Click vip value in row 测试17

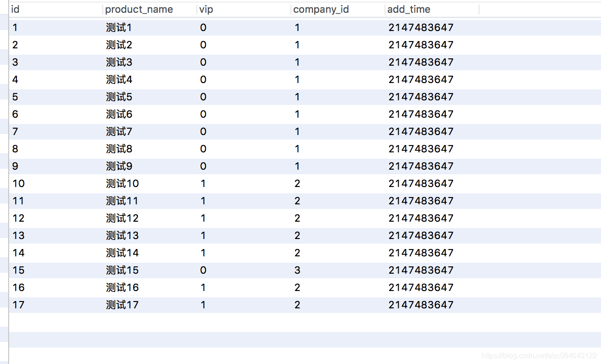coord(203,305)
